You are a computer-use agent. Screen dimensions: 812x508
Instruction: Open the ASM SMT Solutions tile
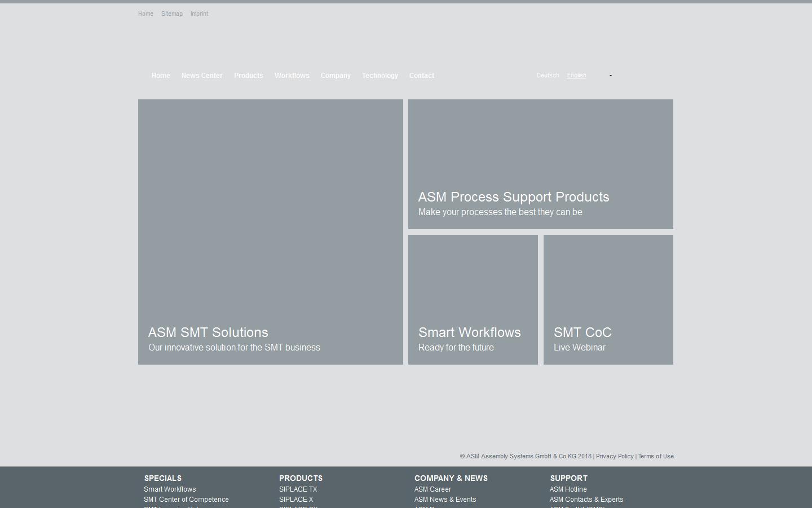pos(270,232)
